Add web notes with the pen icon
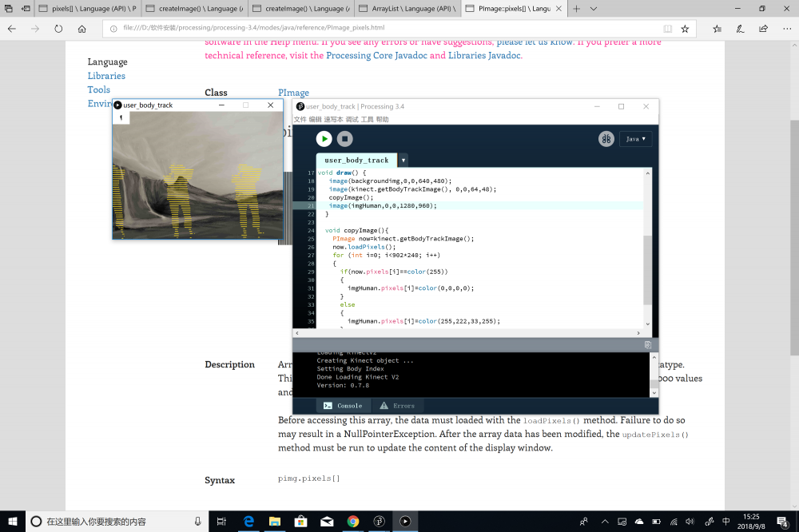Screen dimensions: 799x532 (741, 29)
